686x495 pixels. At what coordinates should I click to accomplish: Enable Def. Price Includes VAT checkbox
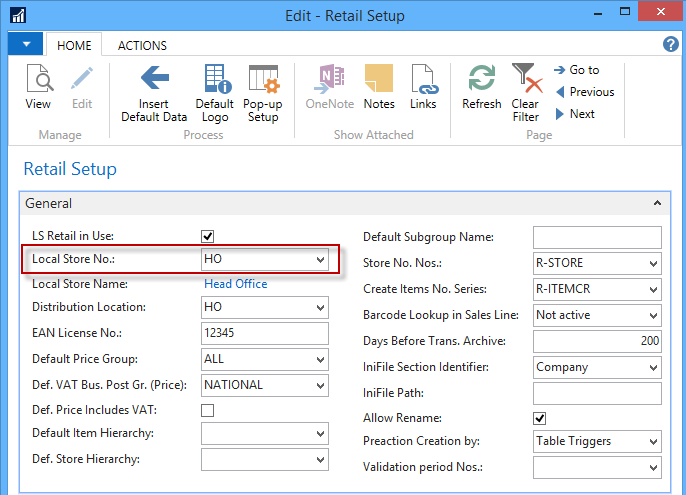click(208, 410)
